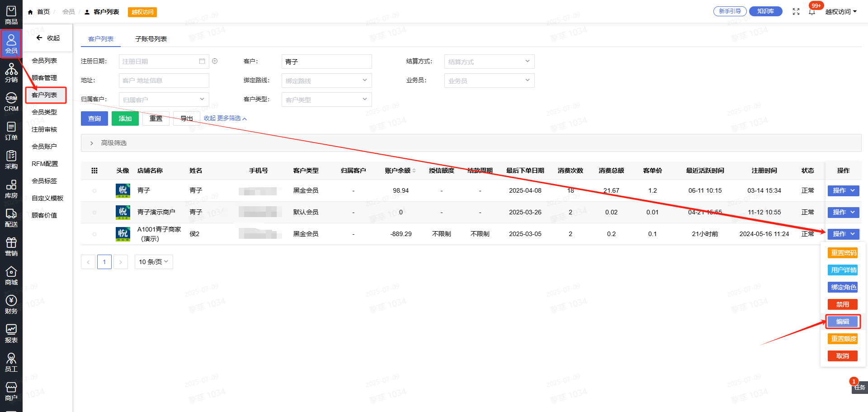Open the 商品 sidebar icon
This screenshot has width=868, height=412.
pyautogui.click(x=11, y=15)
